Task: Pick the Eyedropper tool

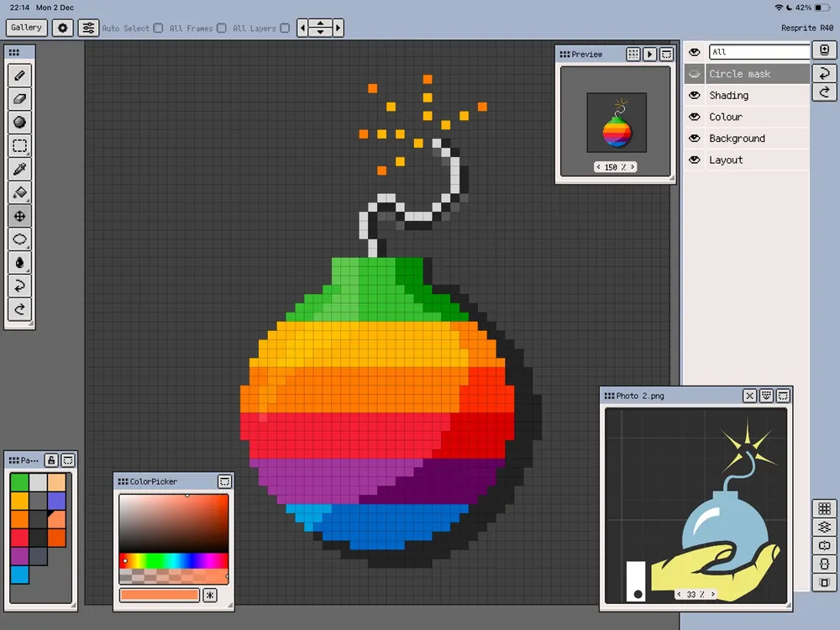Action: coord(20,169)
